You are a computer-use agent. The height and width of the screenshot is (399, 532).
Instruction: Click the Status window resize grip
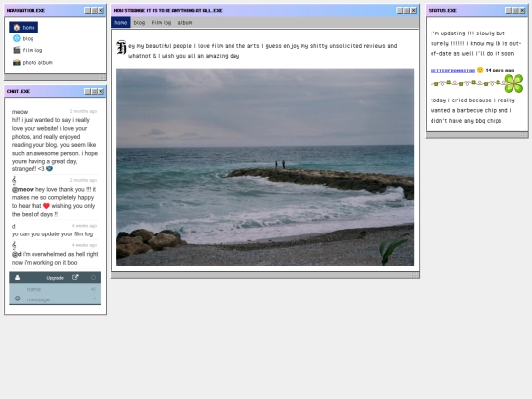tap(523, 135)
